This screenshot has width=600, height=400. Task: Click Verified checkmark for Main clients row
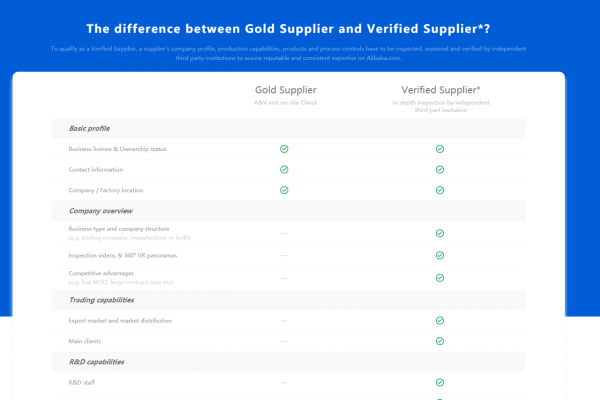[x=440, y=341]
